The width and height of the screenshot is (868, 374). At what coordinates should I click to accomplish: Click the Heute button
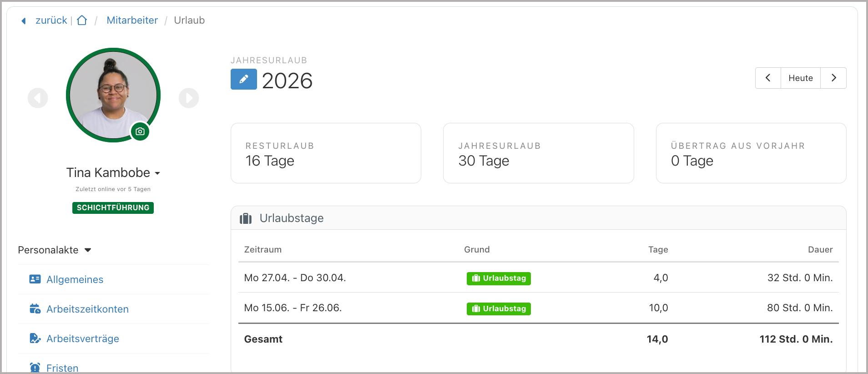(x=801, y=78)
